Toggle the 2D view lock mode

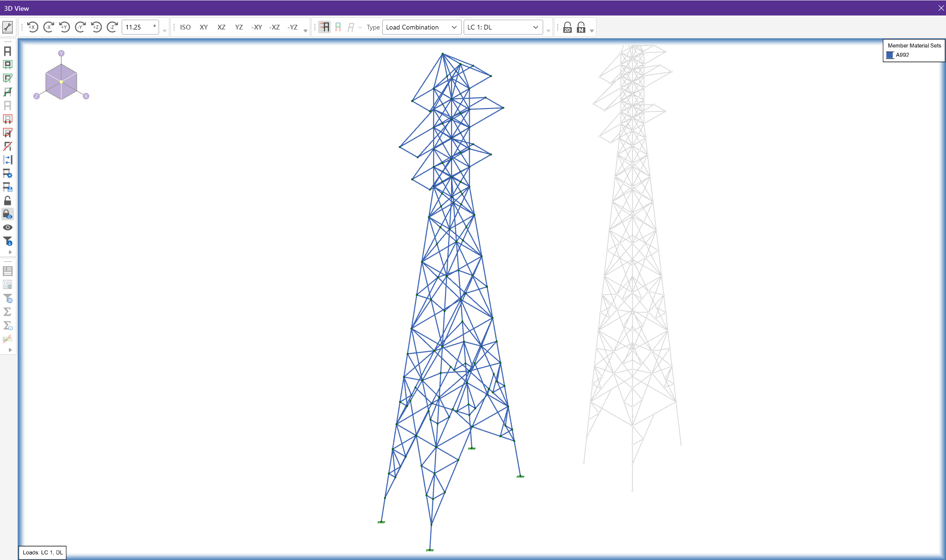pyautogui.click(x=567, y=27)
